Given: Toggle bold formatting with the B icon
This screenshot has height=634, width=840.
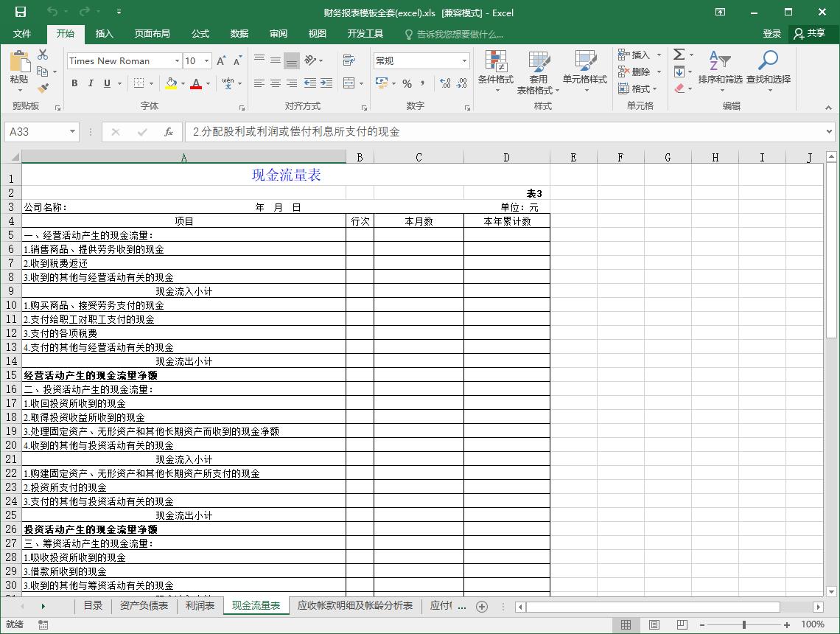Looking at the screenshot, I should click(x=74, y=84).
